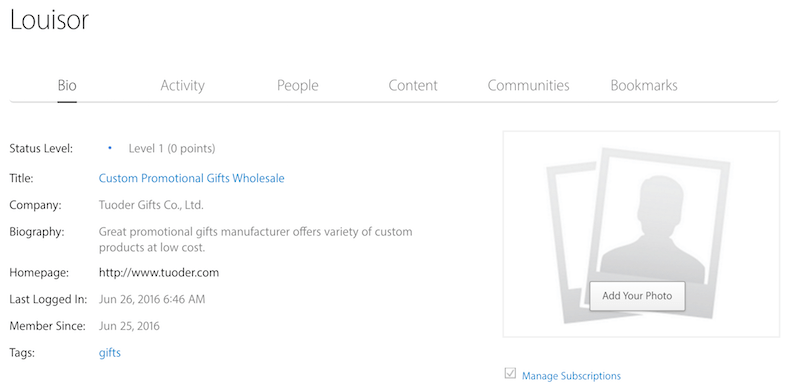
Task: Open the People tab
Action: click(297, 85)
